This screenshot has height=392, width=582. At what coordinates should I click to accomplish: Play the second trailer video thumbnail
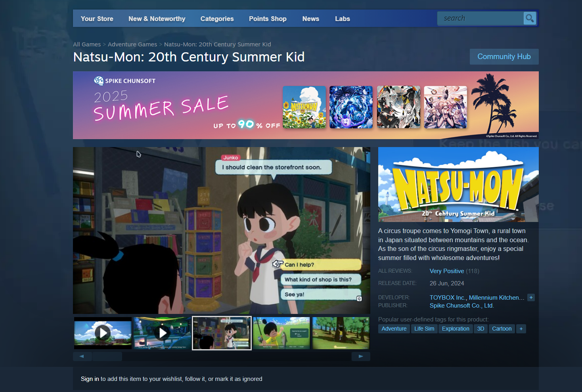(163, 333)
